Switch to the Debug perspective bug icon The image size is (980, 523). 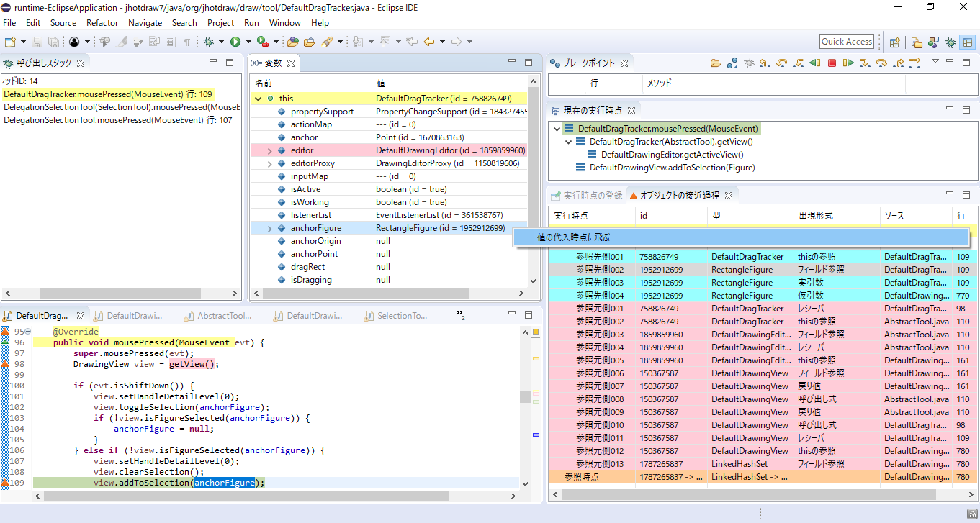coord(950,42)
